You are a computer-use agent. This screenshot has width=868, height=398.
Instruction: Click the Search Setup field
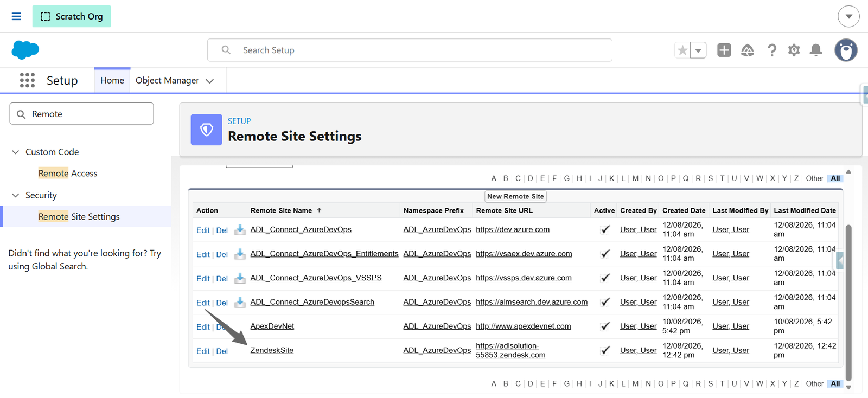coord(410,50)
